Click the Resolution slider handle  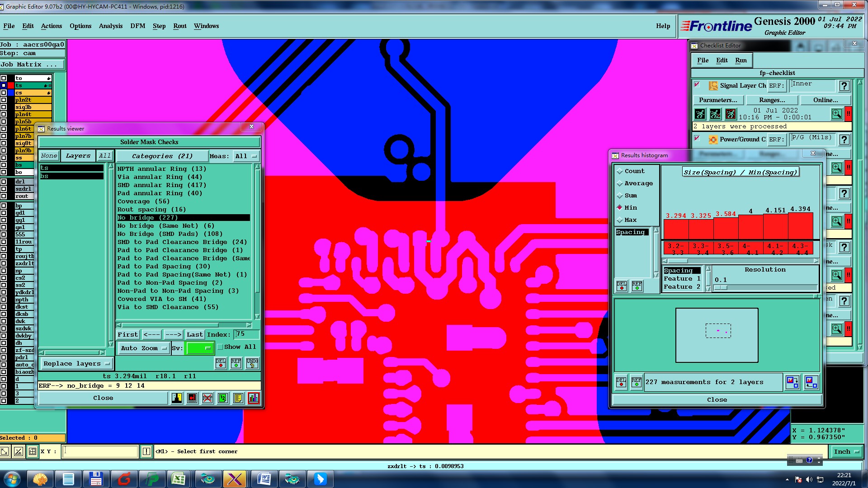721,288
